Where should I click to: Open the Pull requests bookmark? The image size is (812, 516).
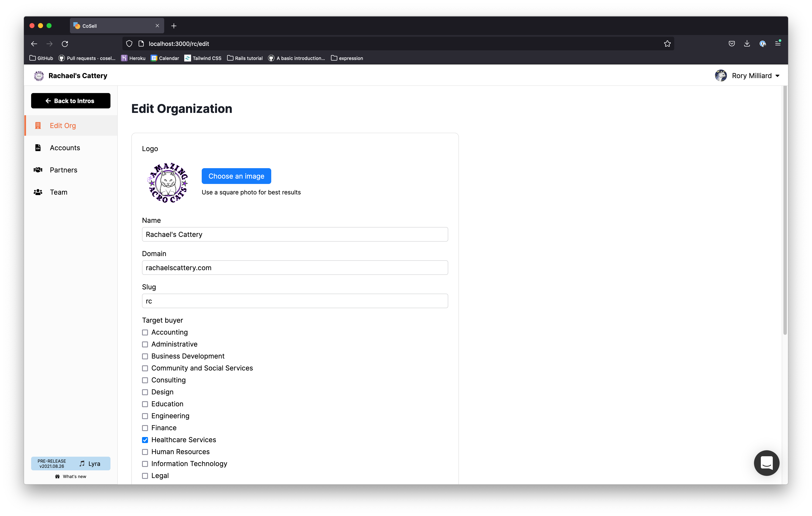coord(87,58)
